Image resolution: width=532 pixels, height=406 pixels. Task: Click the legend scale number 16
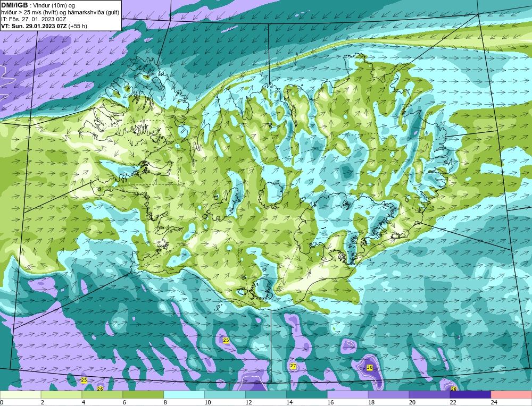coord(330,403)
